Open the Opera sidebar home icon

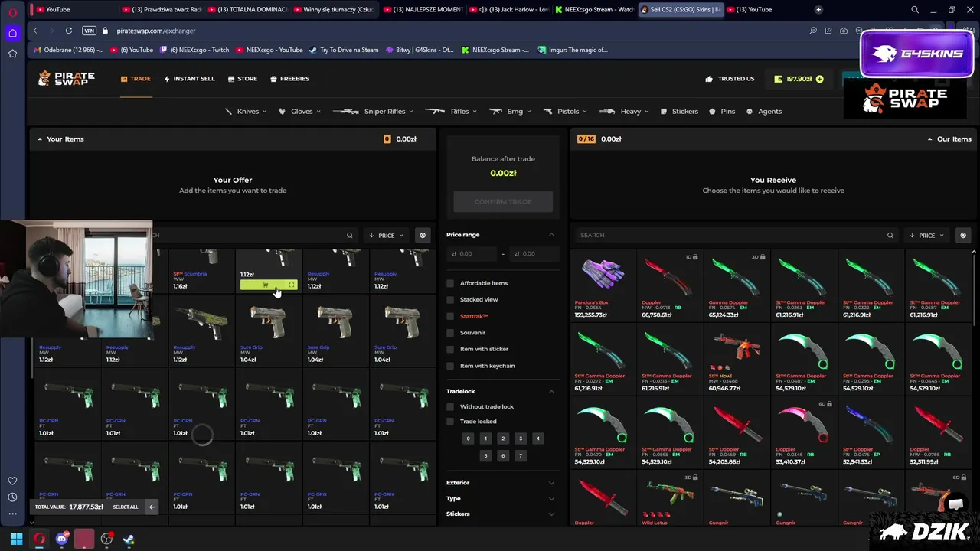point(12,33)
